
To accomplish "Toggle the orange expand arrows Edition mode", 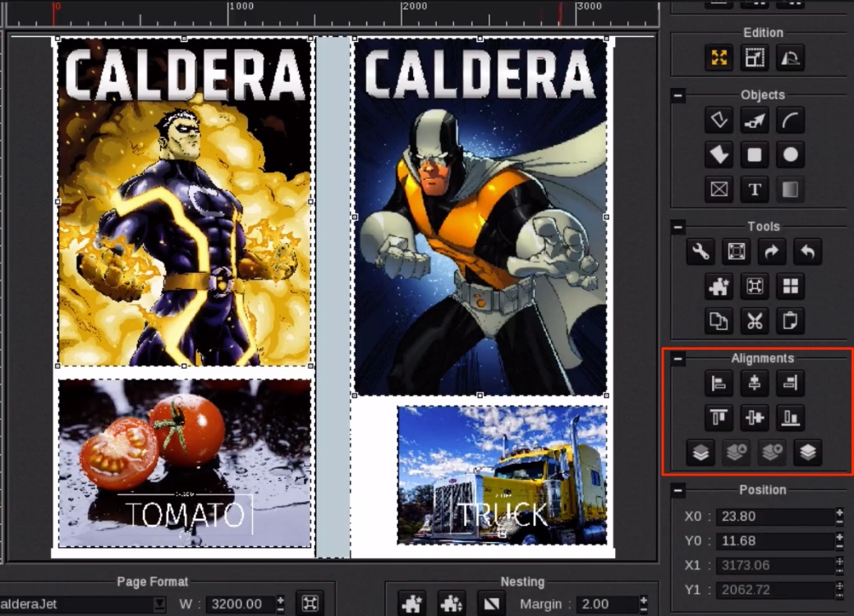I will [x=719, y=57].
